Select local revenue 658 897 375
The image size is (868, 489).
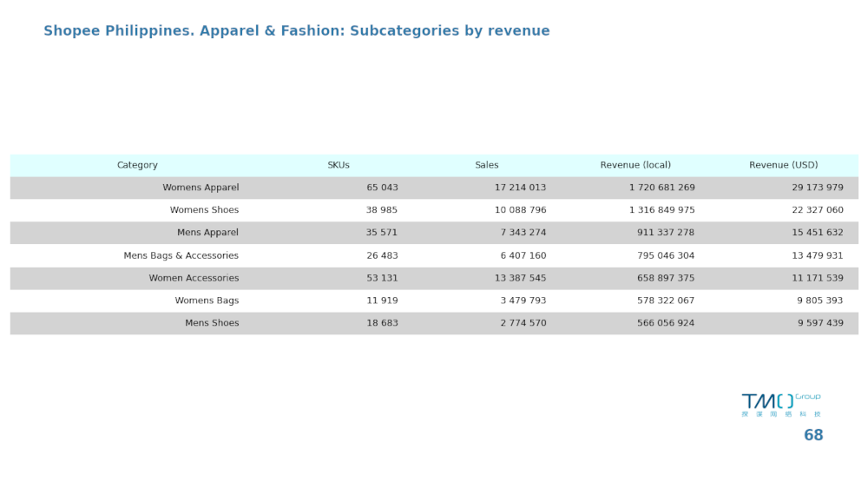tap(666, 278)
